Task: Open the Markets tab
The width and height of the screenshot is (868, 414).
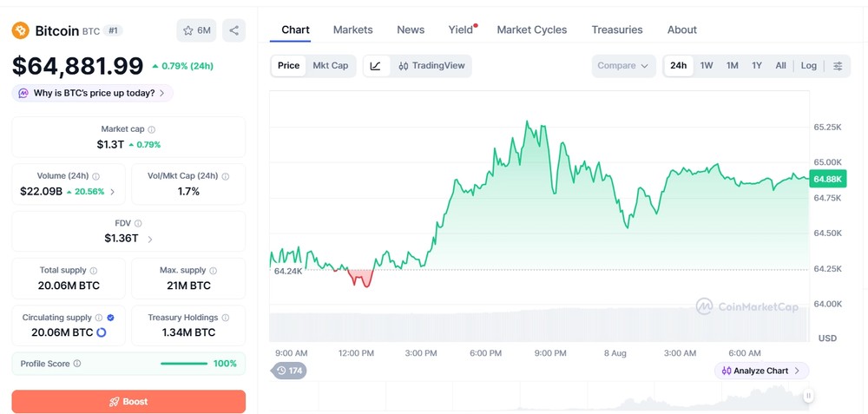Action: (x=352, y=30)
